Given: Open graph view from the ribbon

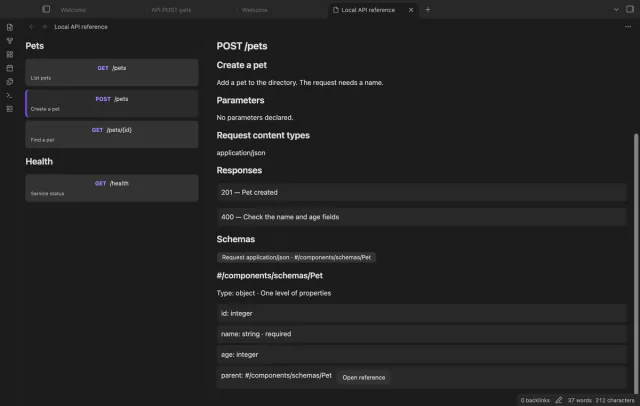Looking at the screenshot, I should [x=10, y=41].
